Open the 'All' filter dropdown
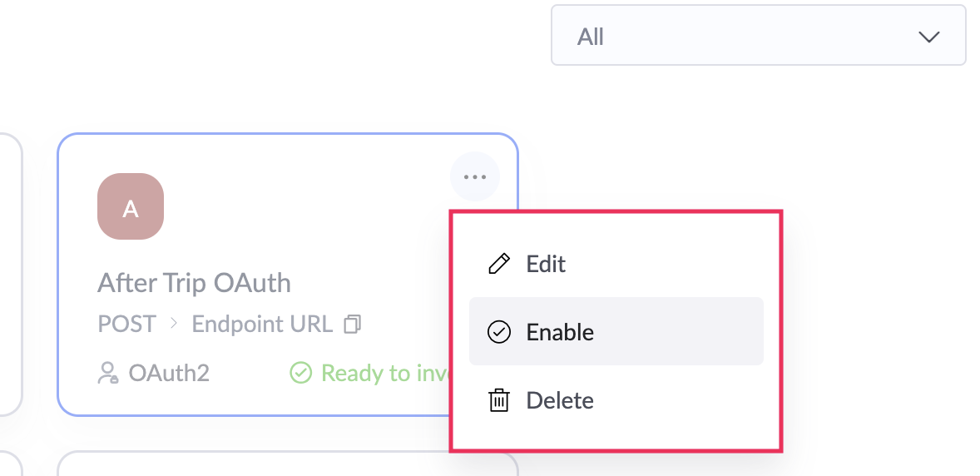 point(758,36)
